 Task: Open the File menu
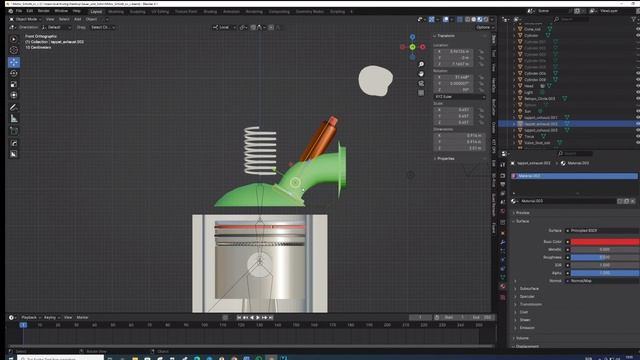tap(19, 11)
